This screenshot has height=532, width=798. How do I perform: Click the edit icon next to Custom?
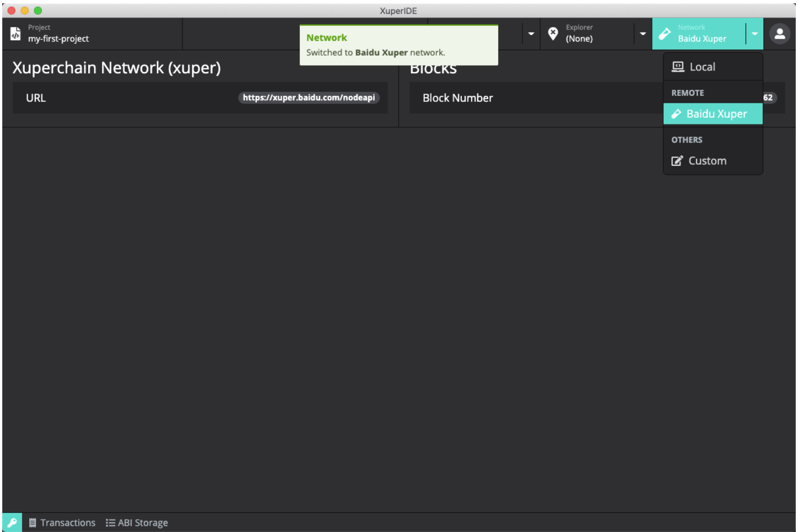pyautogui.click(x=677, y=161)
